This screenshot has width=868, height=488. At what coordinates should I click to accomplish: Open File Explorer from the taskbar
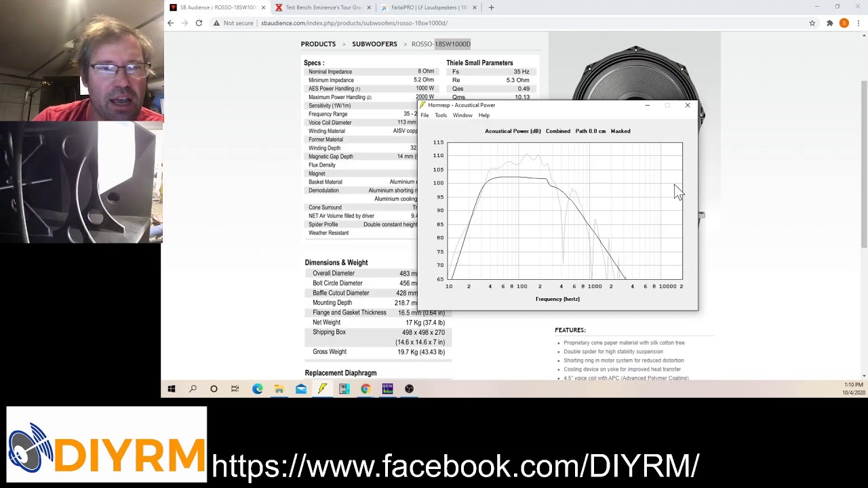[279, 388]
